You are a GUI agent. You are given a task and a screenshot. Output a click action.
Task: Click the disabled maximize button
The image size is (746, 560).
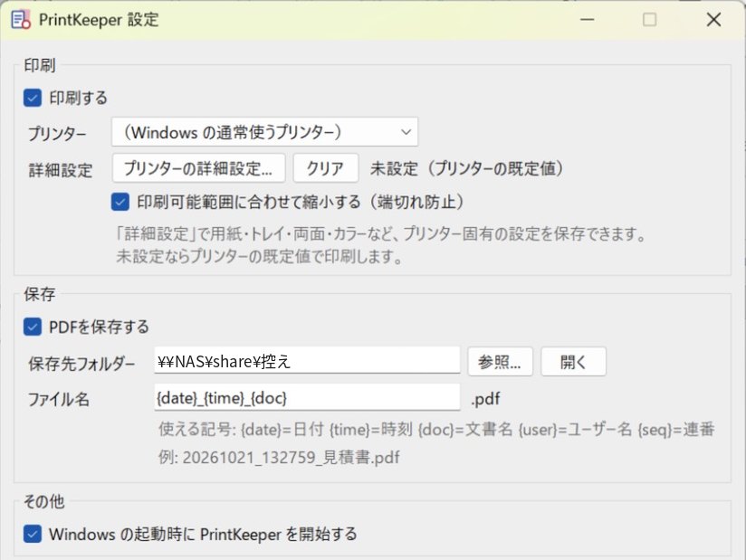pos(649,20)
